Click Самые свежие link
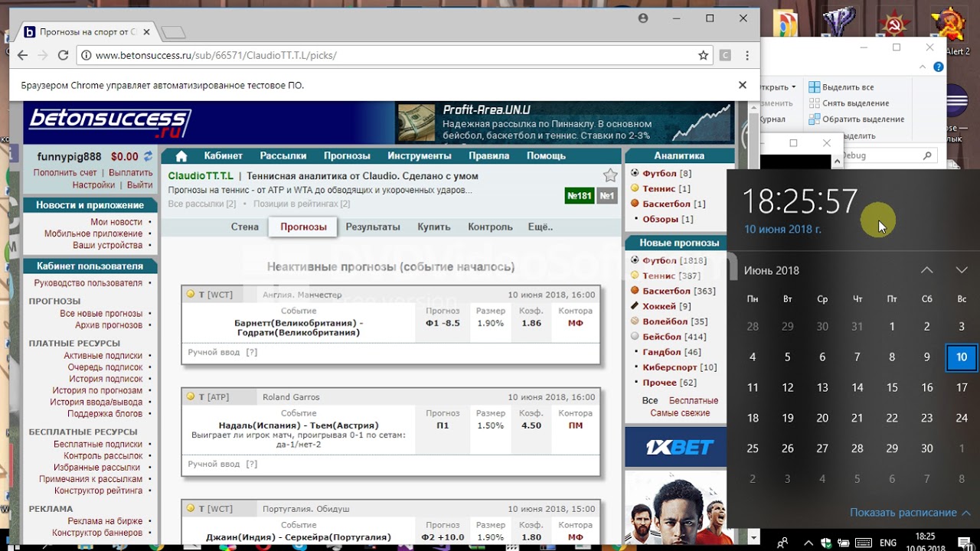 [x=680, y=413]
